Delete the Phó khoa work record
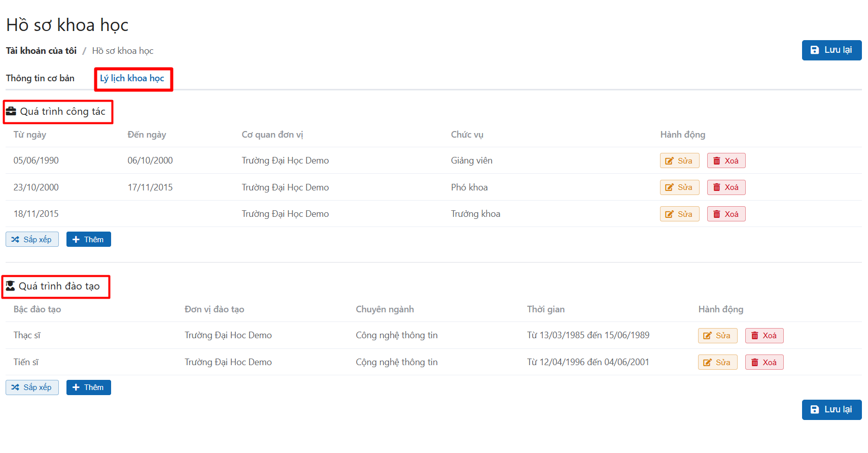 (725, 187)
